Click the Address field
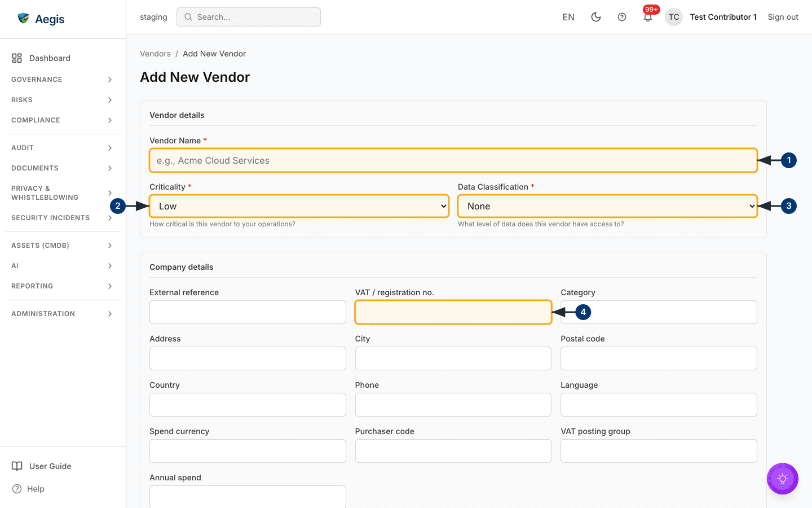Image resolution: width=812 pixels, height=508 pixels. 248,358
